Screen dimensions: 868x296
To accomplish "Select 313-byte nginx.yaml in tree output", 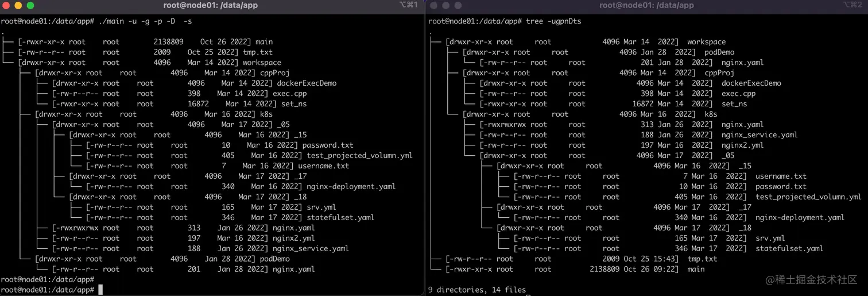I will coord(742,125).
